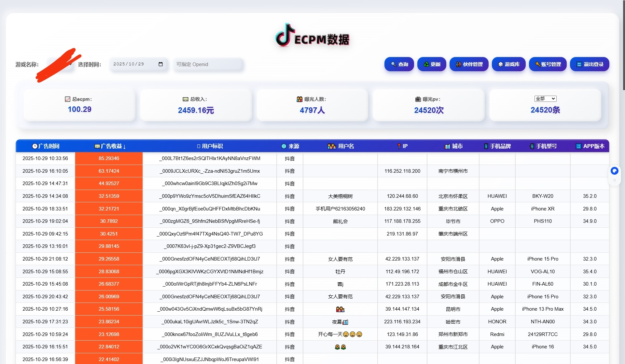
Task: Open the calendar picker in 选择时间 field
Action: [160, 64]
